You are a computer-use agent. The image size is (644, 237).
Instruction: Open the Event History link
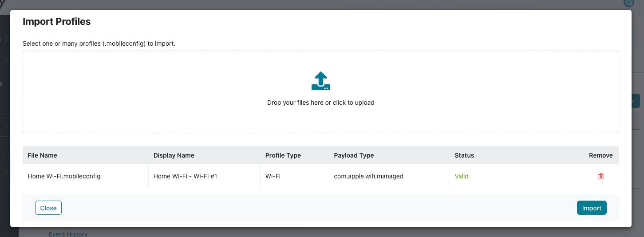pos(68,234)
